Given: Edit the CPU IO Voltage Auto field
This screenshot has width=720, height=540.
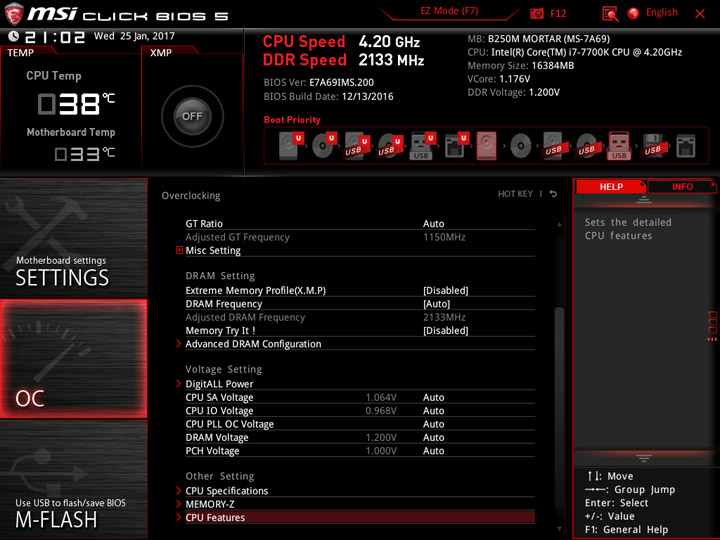Looking at the screenshot, I should (433, 411).
